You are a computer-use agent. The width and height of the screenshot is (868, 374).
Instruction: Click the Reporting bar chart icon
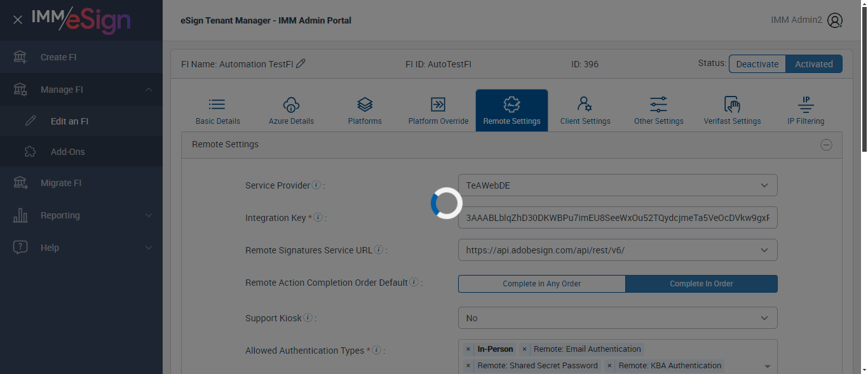click(20, 215)
